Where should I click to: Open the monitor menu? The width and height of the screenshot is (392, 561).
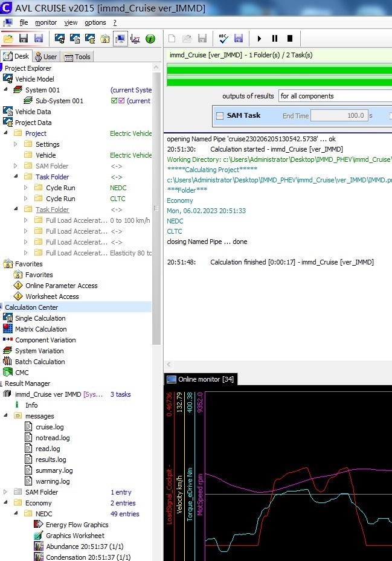pyautogui.click(x=46, y=22)
